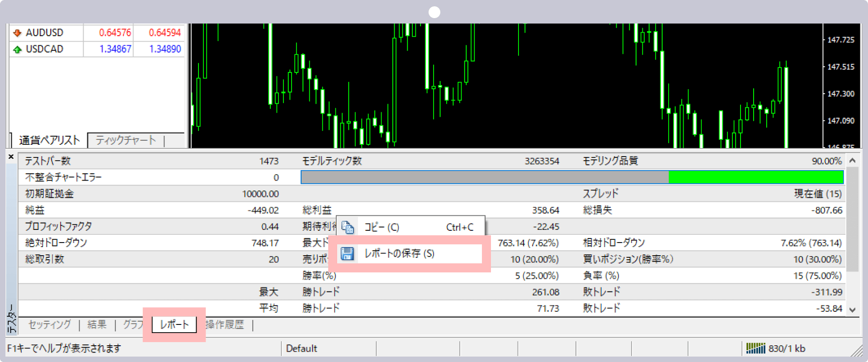Select the AUDUSD symbol row
This screenshot has height=362, width=868.
pos(97,33)
